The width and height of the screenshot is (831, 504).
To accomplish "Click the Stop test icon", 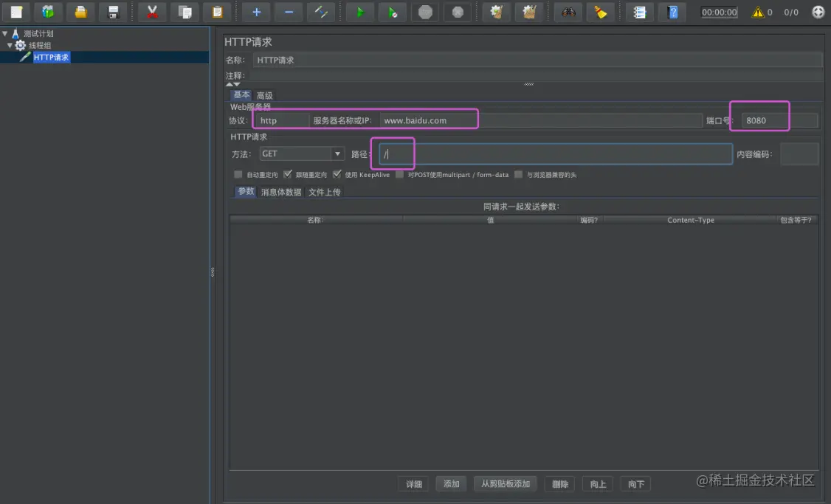I will [425, 12].
